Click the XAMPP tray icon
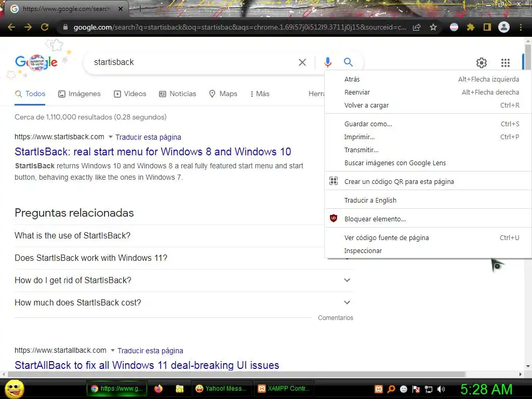532x399 pixels. point(379,389)
